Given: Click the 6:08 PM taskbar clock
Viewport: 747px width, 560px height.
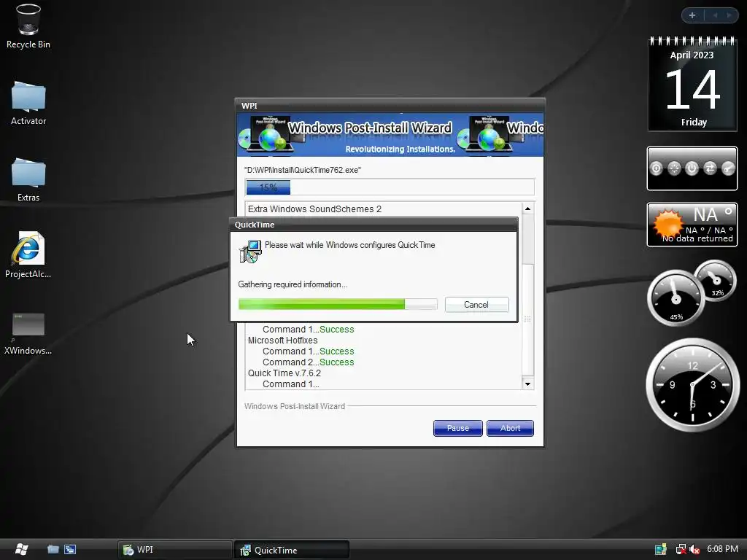Looking at the screenshot, I should tap(722, 549).
